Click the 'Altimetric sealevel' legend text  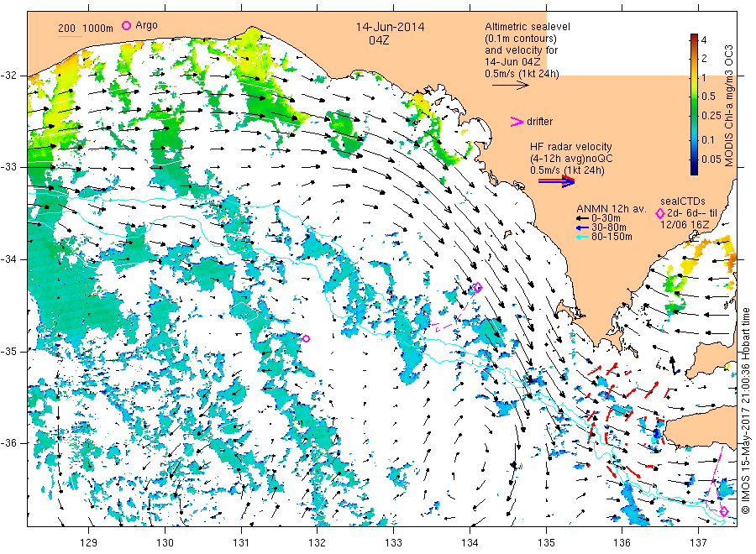click(x=527, y=27)
